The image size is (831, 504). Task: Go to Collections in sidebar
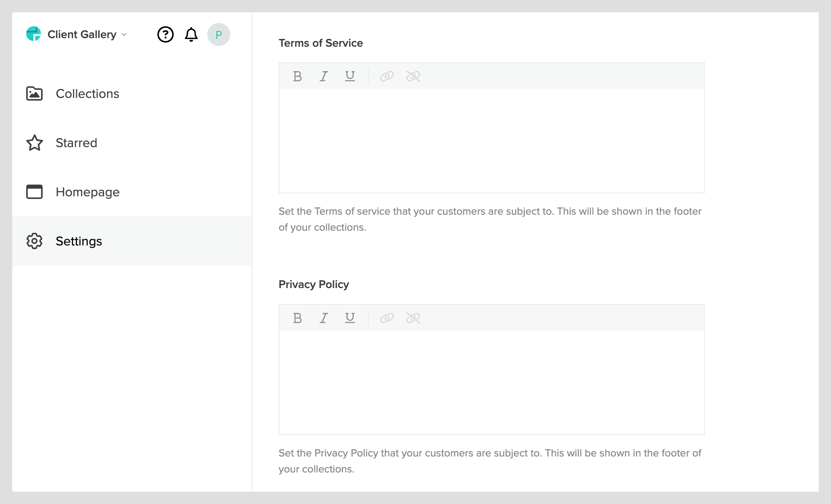[x=87, y=94]
